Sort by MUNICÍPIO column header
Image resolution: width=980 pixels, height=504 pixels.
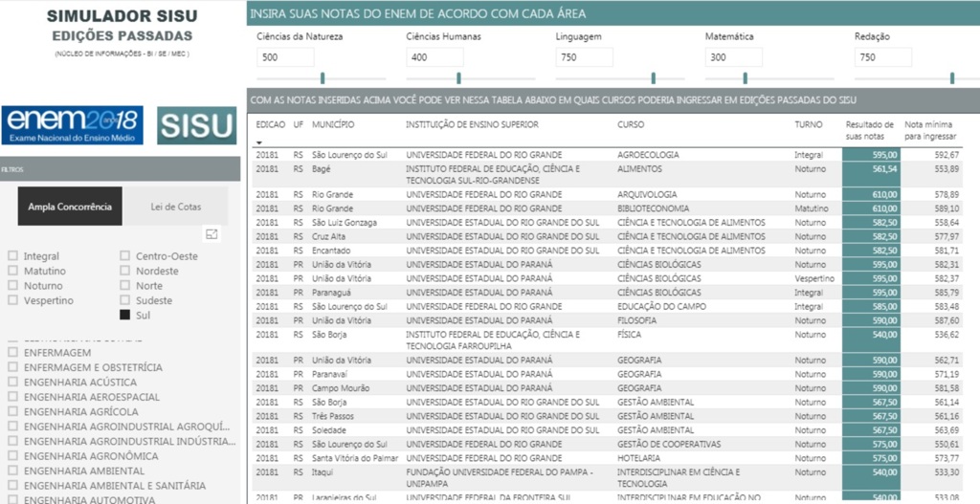coord(332,125)
